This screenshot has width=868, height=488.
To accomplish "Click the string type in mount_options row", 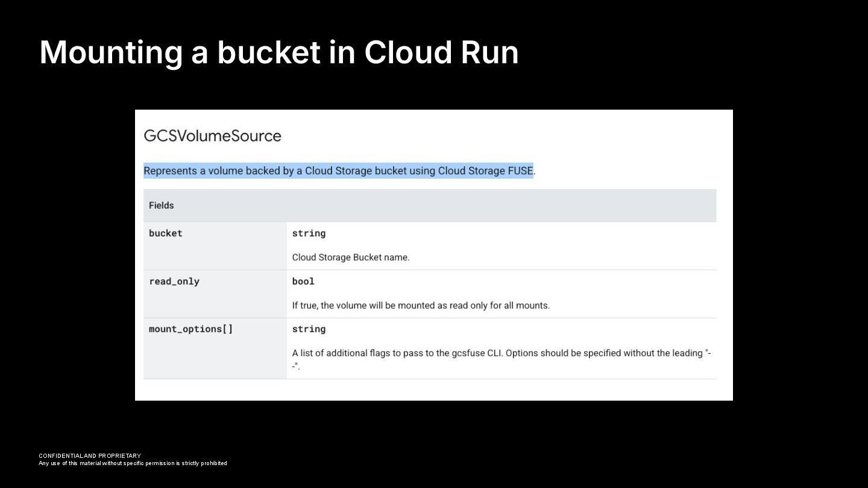I will [309, 329].
